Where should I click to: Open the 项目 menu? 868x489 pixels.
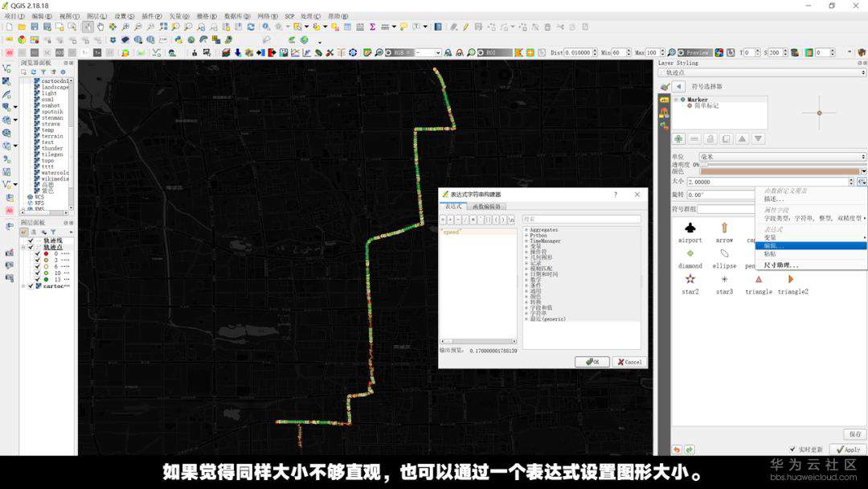[14, 17]
